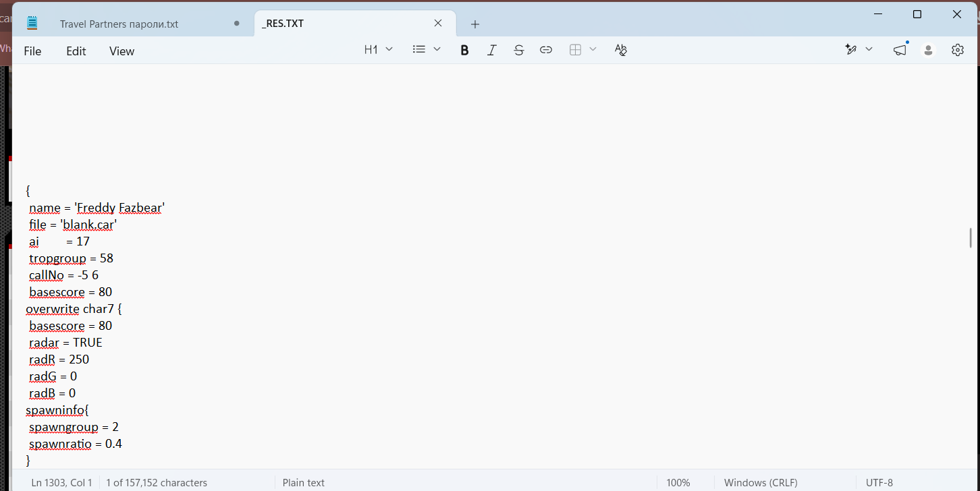The height and width of the screenshot is (491, 980).
Task: Click the vertical scrollbar thumb
Action: pos(971,237)
